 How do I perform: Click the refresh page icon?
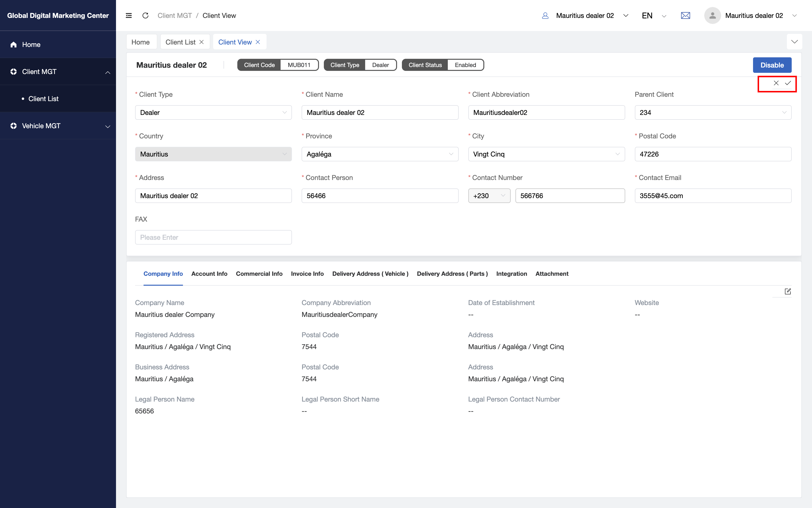pos(145,15)
